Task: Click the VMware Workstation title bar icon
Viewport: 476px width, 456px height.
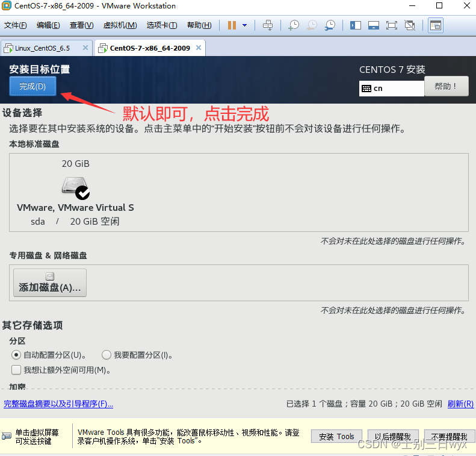Action: point(7,6)
